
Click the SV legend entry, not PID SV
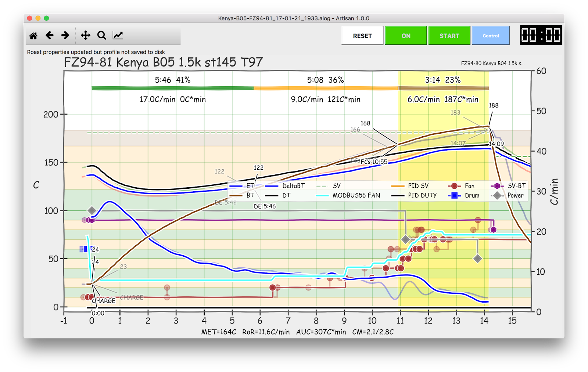tap(328, 186)
